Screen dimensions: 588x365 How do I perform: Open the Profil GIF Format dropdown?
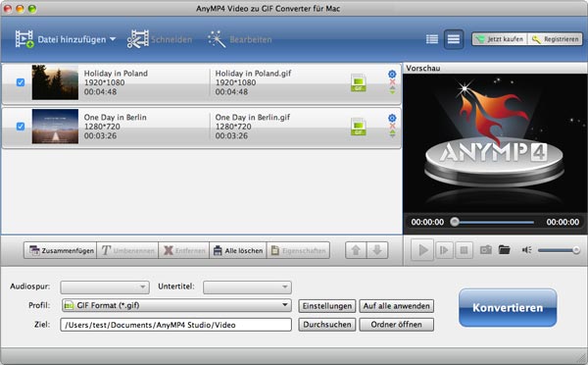(176, 305)
